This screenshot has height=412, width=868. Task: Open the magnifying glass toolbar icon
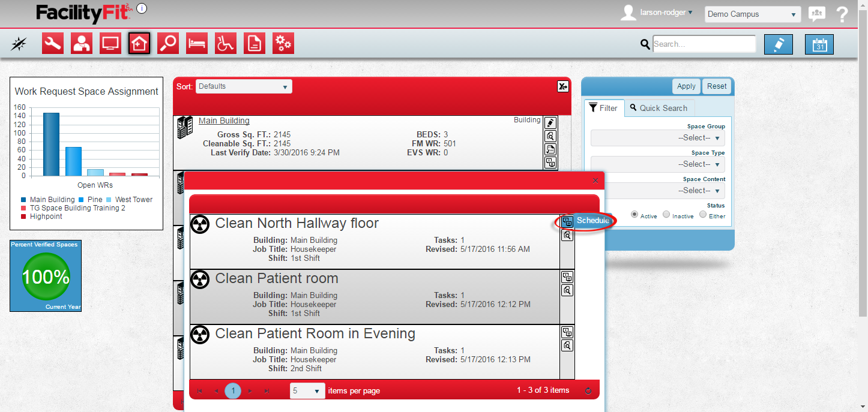click(168, 44)
